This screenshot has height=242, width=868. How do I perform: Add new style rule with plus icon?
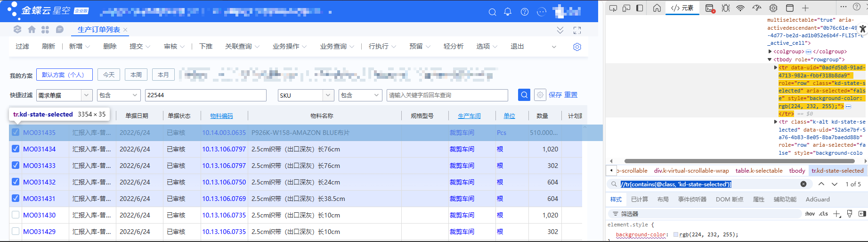pyautogui.click(x=837, y=214)
